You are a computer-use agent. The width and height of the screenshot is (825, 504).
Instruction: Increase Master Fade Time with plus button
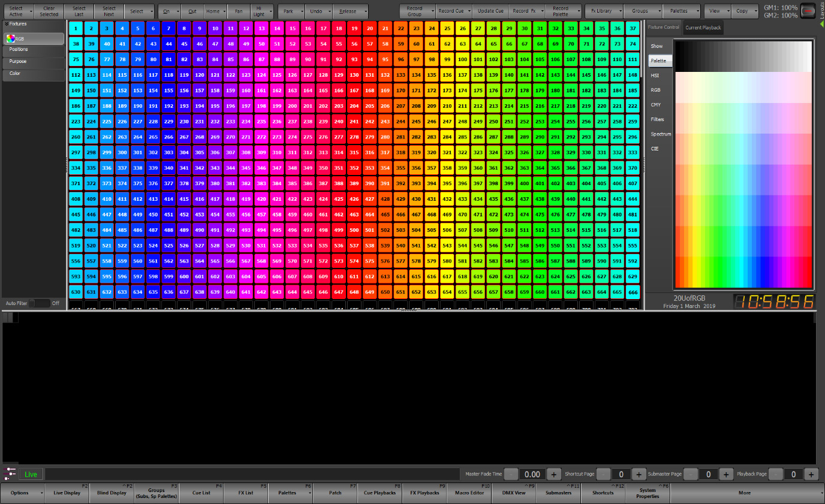click(554, 474)
